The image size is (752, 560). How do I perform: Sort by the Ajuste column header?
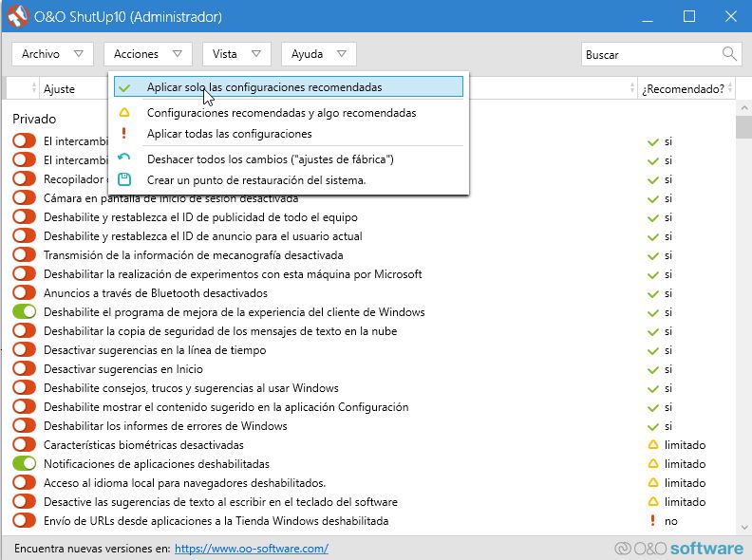point(59,88)
